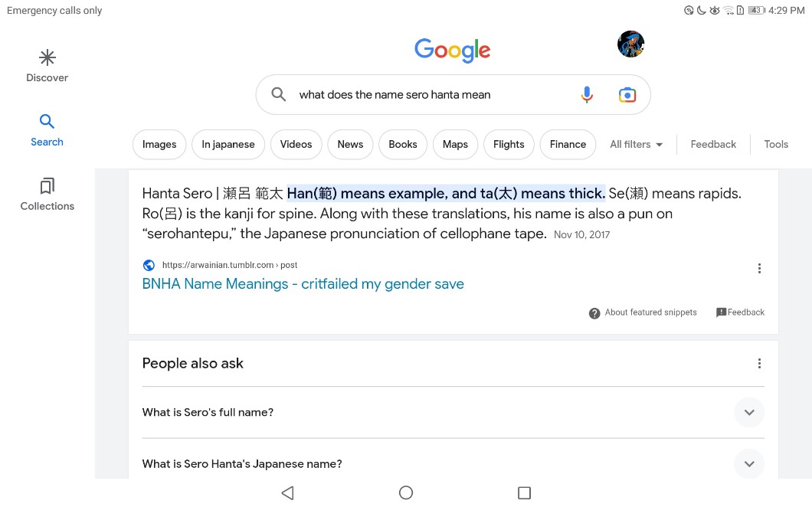The width and height of the screenshot is (812, 507).
Task: Expand "What is Sero's full name?" question
Action: (748, 412)
